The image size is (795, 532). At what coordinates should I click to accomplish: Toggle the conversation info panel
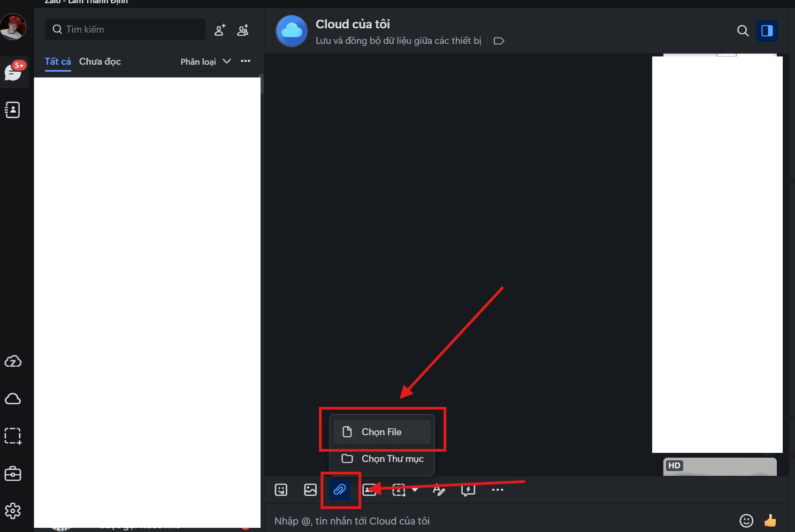click(x=767, y=31)
